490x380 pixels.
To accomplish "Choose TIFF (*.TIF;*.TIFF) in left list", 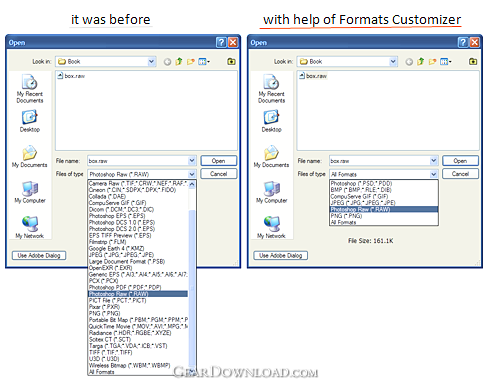I will [138, 352].
